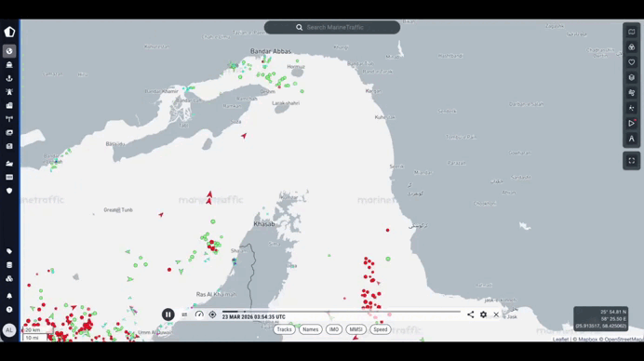Toggle the Names option

[311, 329]
